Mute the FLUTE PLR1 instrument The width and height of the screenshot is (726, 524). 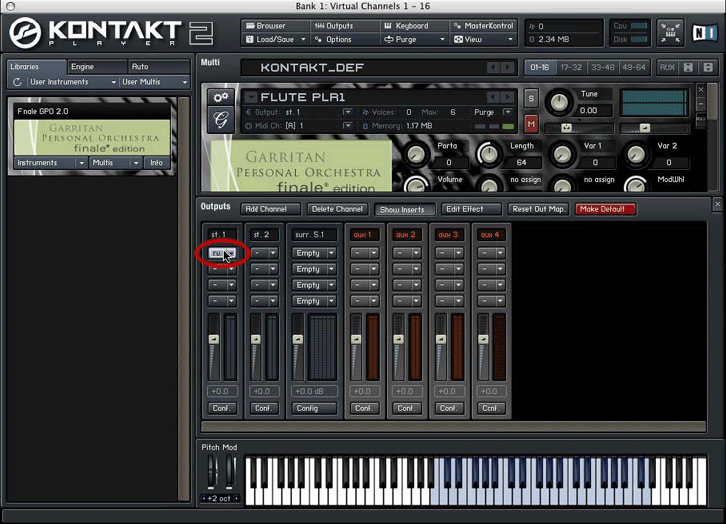[x=531, y=124]
